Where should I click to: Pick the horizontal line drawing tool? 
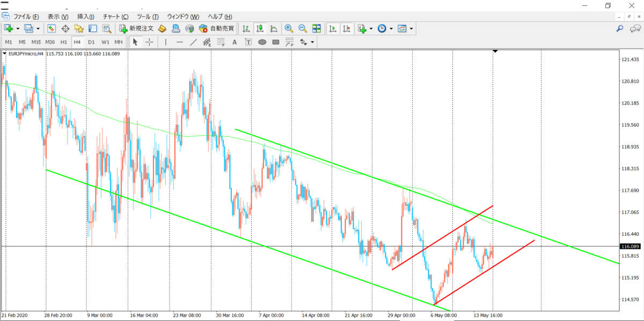tap(180, 42)
